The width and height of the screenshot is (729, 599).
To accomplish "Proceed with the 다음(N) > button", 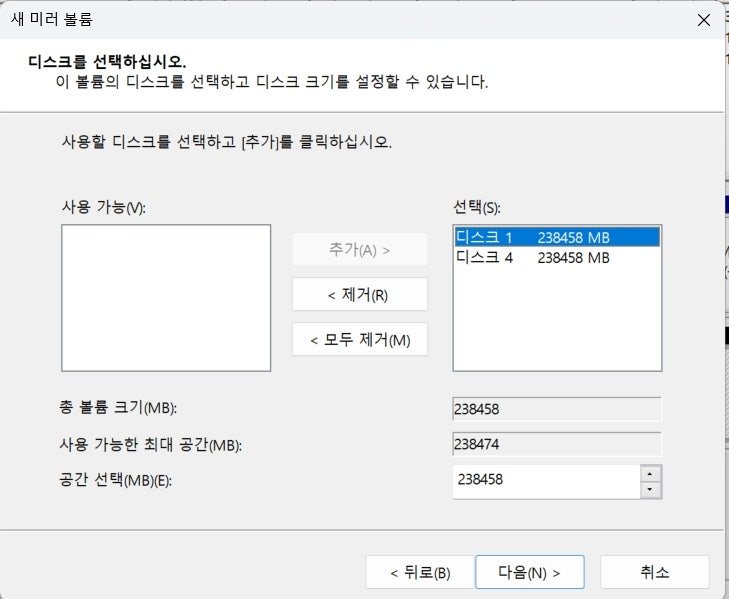I will pyautogui.click(x=530, y=572).
